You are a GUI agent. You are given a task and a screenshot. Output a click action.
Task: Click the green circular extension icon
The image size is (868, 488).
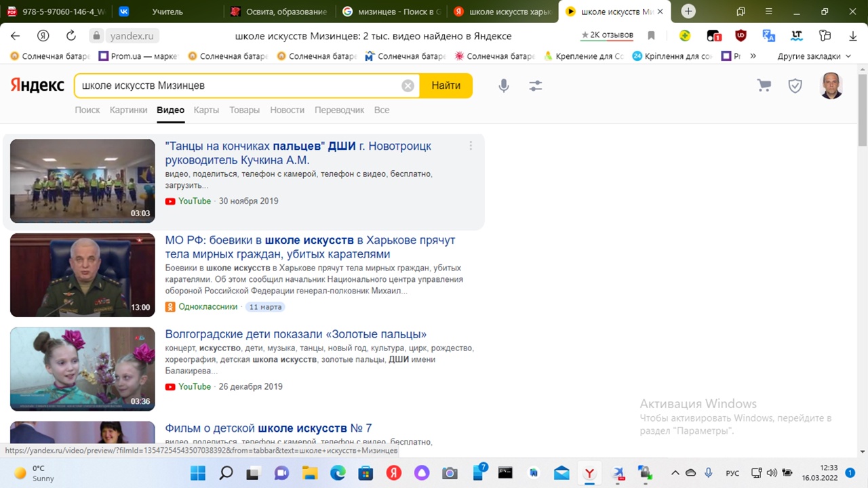686,36
